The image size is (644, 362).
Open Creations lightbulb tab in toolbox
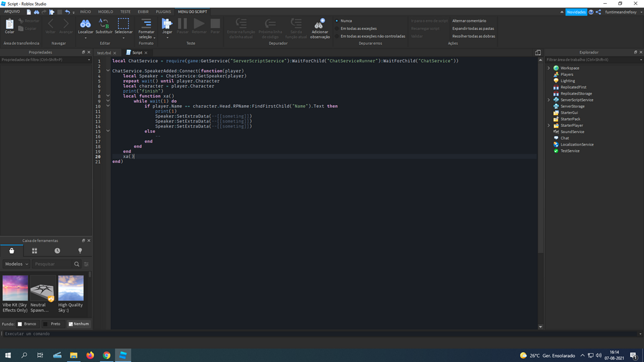click(x=80, y=251)
